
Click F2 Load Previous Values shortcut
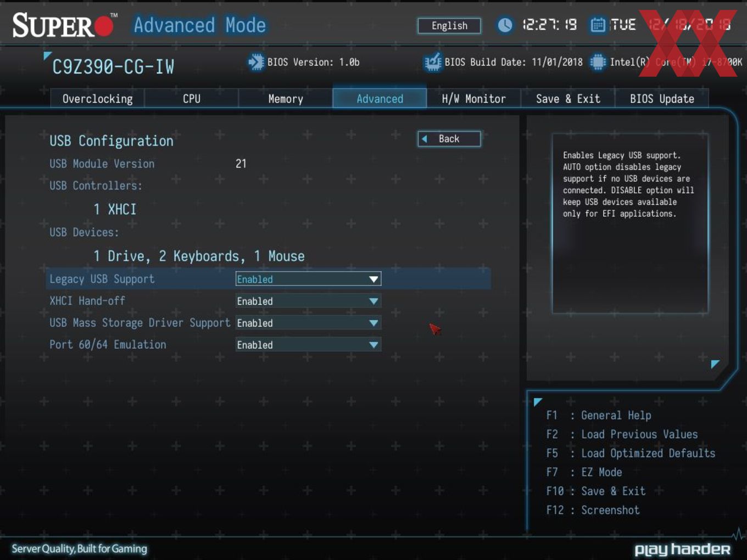coord(622,434)
